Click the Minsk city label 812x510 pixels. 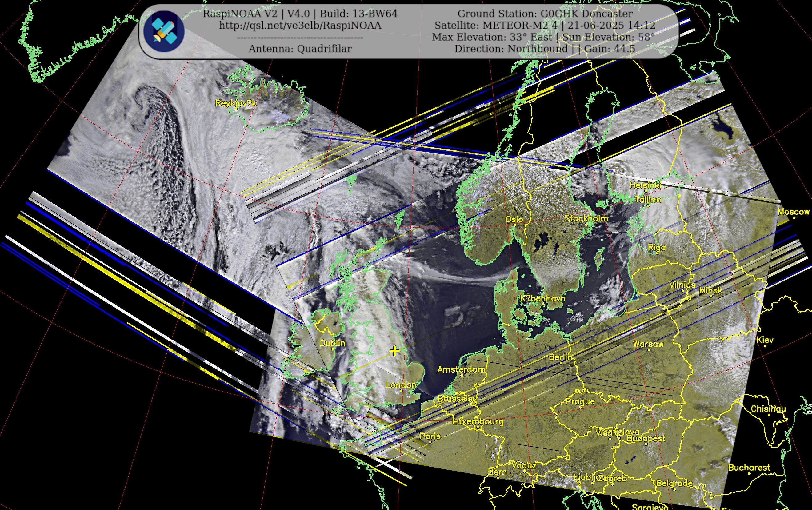(710, 290)
